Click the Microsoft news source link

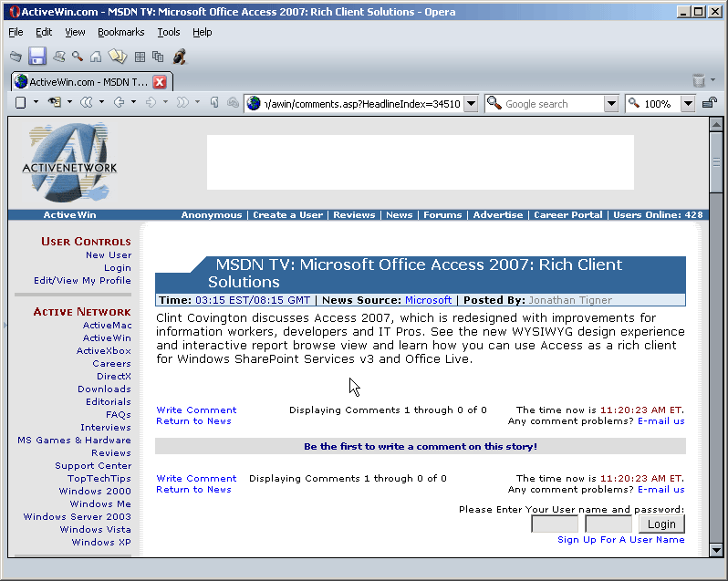[428, 300]
